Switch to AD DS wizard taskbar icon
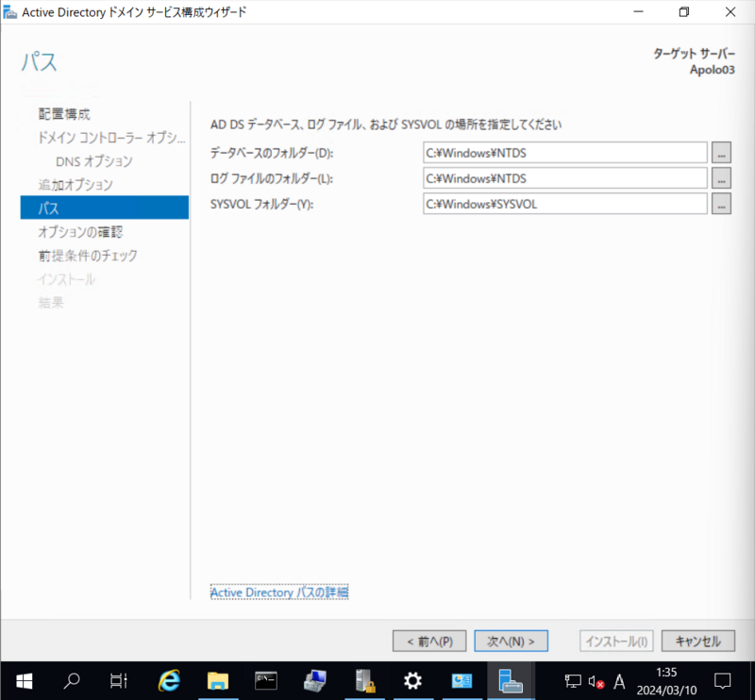Image resolution: width=755 pixels, height=700 pixels. click(511, 681)
